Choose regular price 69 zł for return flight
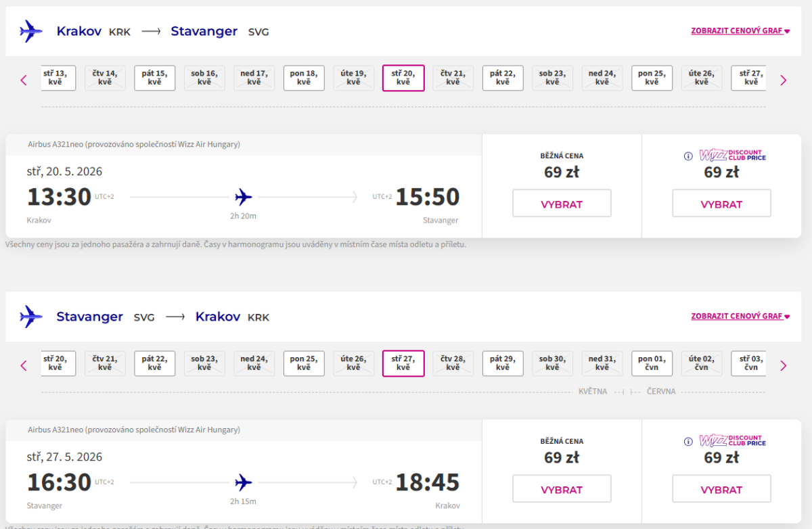This screenshot has width=812, height=529. click(x=562, y=489)
